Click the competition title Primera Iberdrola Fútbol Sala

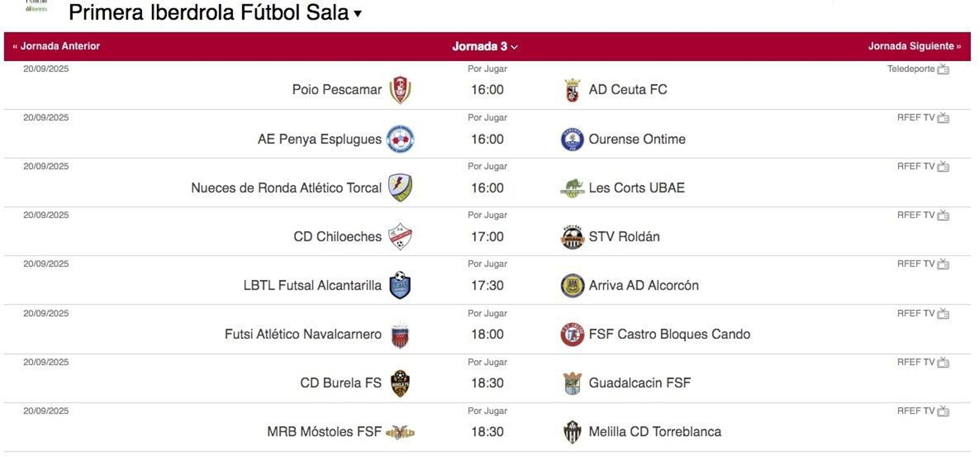(x=212, y=12)
